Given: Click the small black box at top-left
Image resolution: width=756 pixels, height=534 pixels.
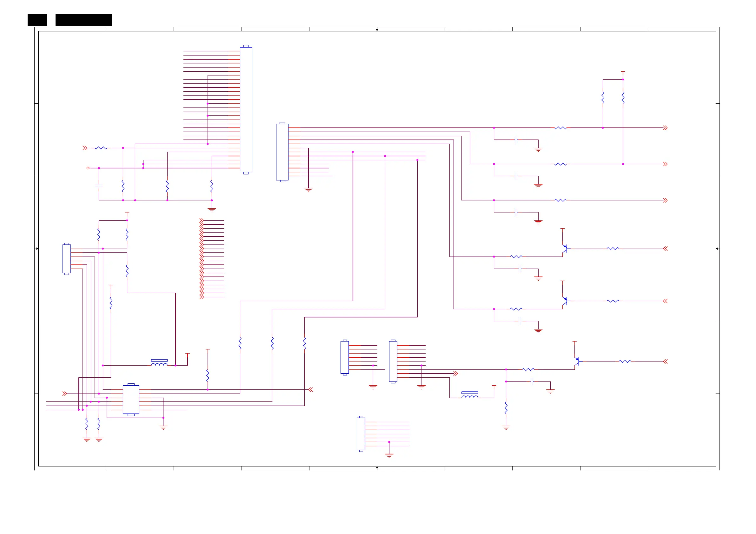Looking at the screenshot, I should (x=37, y=20).
